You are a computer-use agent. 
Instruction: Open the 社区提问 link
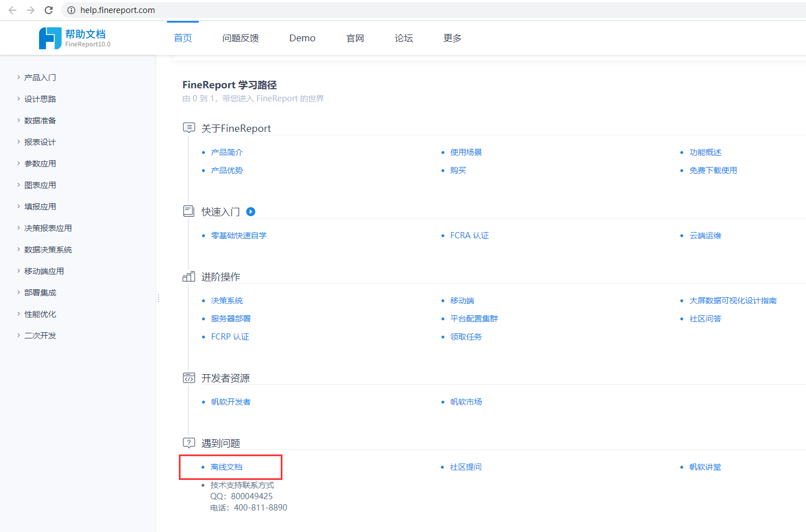click(x=466, y=467)
